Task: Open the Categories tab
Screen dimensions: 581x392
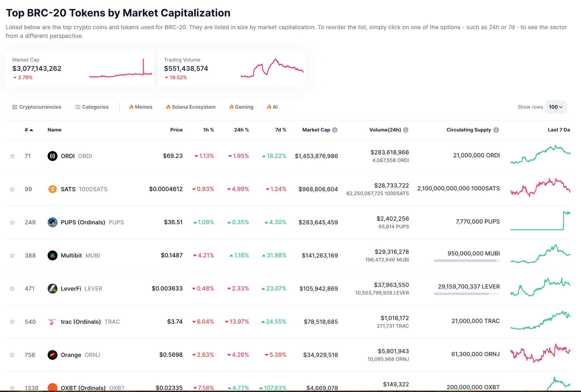Action: pos(92,107)
